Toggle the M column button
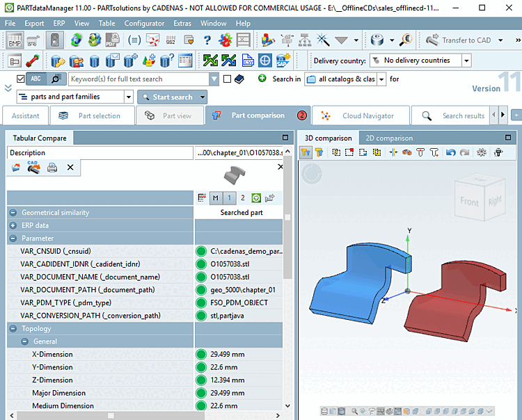This screenshot has width=522, height=420. point(216,198)
